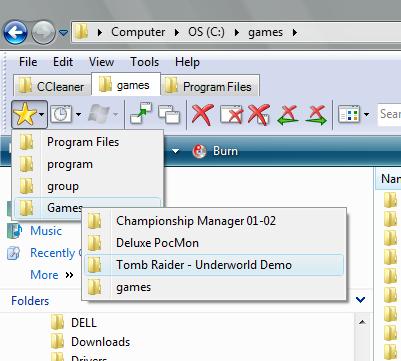Viewport: 401px width, 361px height.
Task: Click the Burn button on command bar
Action: click(x=216, y=151)
